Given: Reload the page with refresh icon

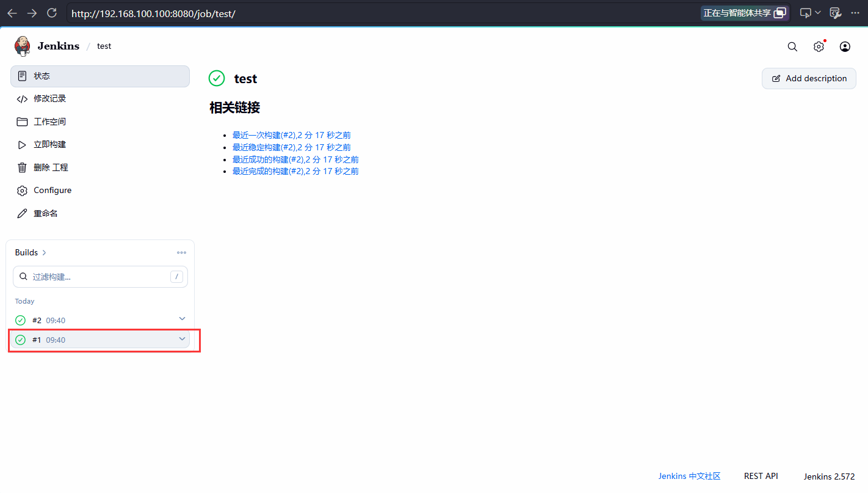Looking at the screenshot, I should (x=52, y=13).
